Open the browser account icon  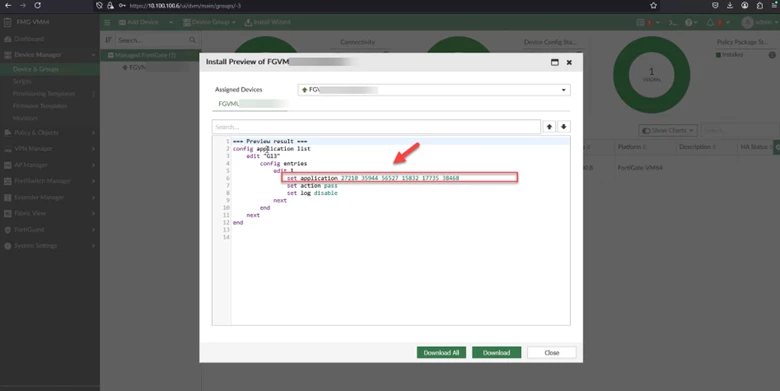[745, 5]
